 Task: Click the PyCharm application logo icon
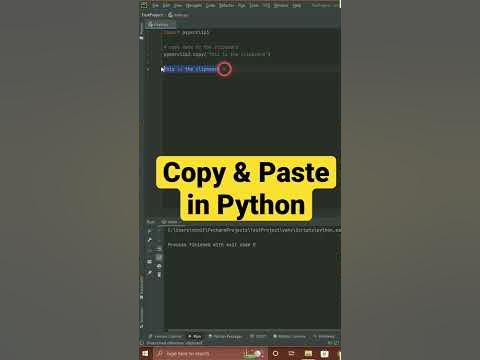pos(144,5)
